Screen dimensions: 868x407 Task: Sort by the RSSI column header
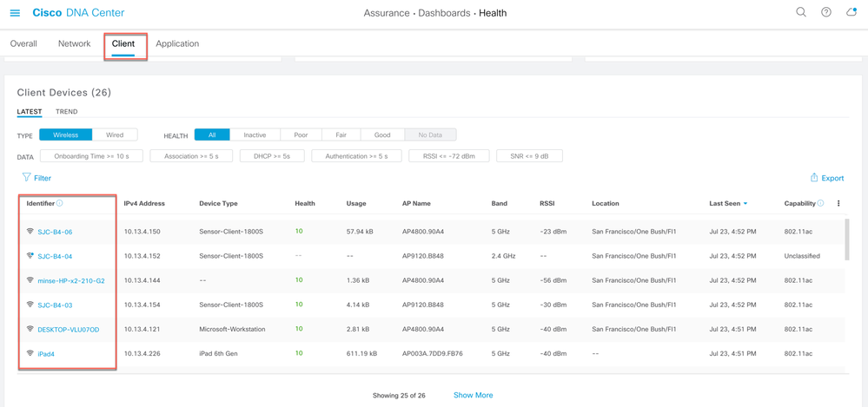click(547, 203)
